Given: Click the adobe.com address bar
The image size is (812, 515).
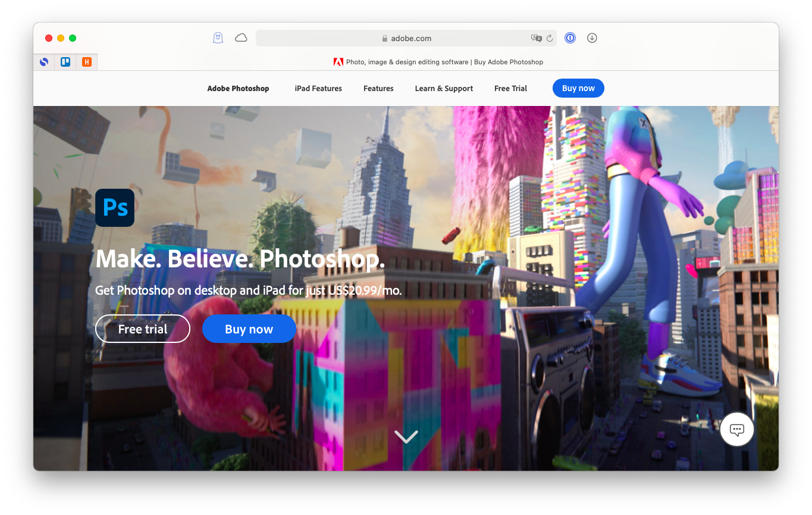Looking at the screenshot, I should point(406,38).
